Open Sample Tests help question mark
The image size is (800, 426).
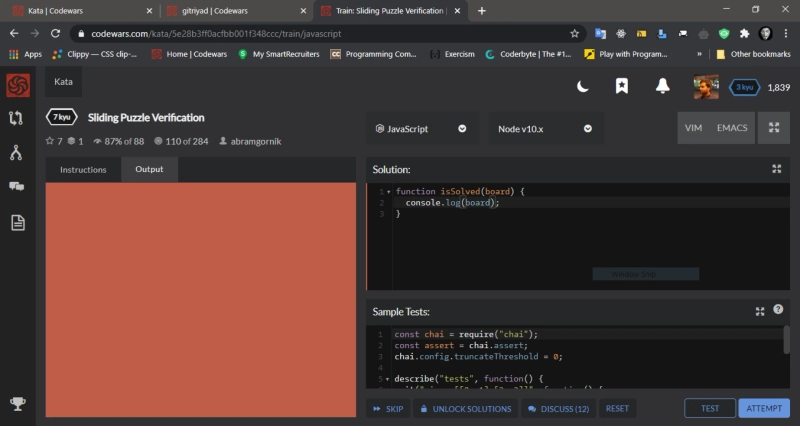pyautogui.click(x=778, y=309)
